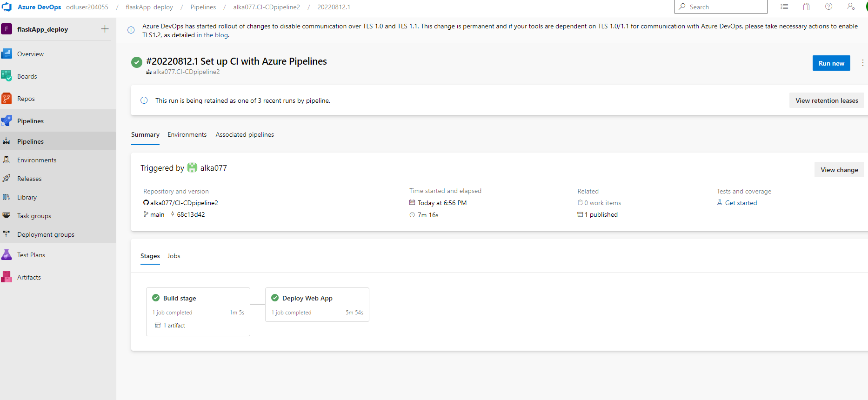Click the Azure DevOps logo icon
Image resolution: width=868 pixels, height=400 pixels.
(7, 7)
